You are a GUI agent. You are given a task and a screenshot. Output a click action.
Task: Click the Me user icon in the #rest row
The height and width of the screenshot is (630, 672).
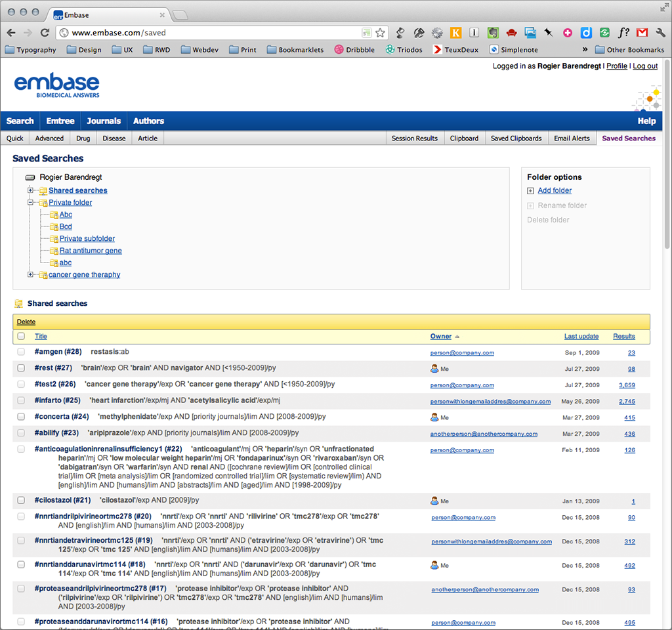pos(434,369)
